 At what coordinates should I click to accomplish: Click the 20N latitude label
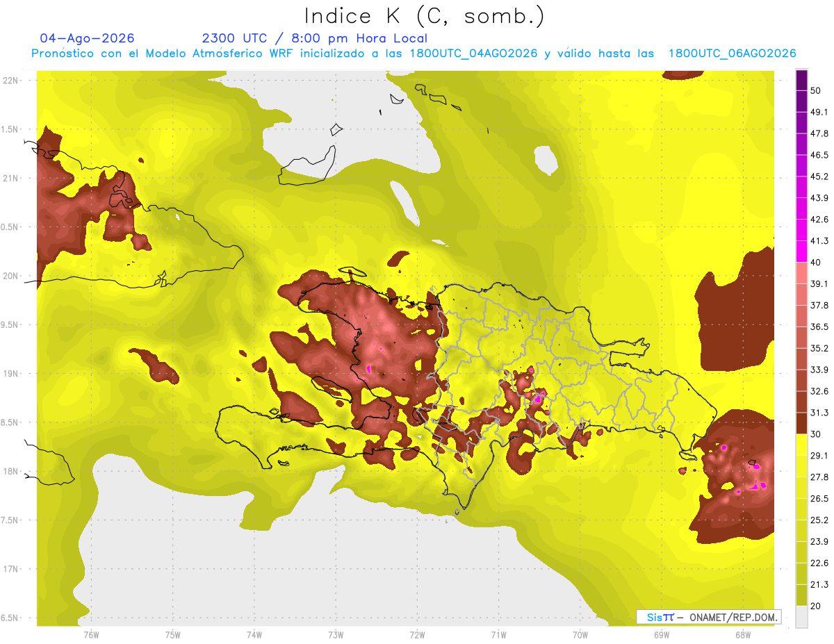point(10,276)
